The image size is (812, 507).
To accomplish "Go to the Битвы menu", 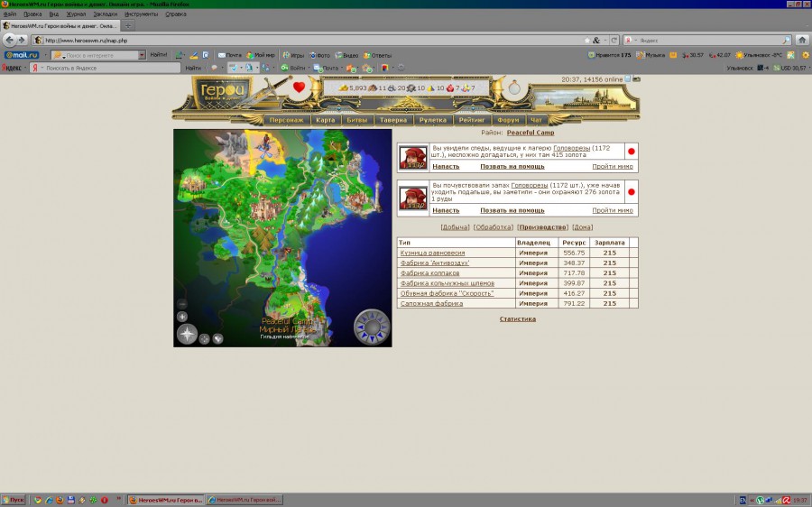I will point(356,120).
